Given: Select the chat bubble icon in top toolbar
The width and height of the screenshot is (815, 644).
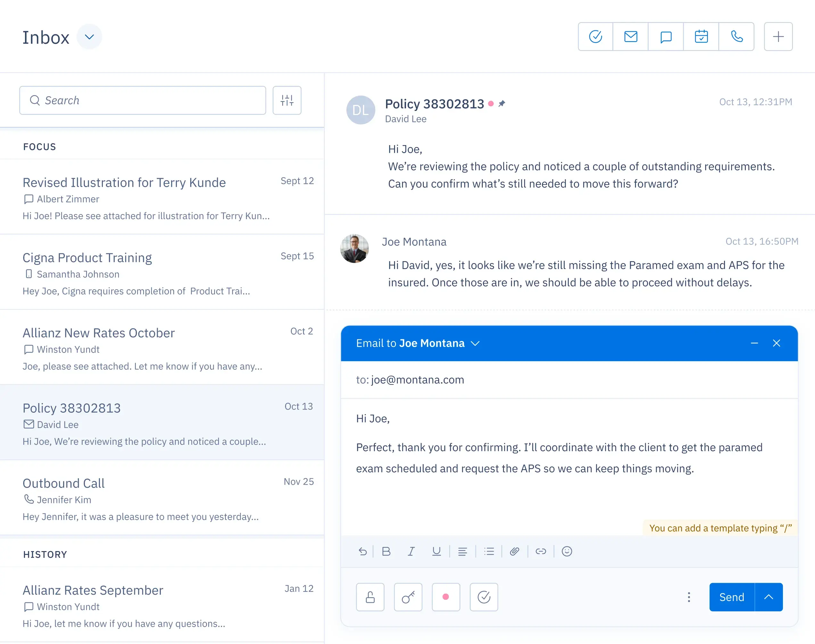Looking at the screenshot, I should pos(665,37).
